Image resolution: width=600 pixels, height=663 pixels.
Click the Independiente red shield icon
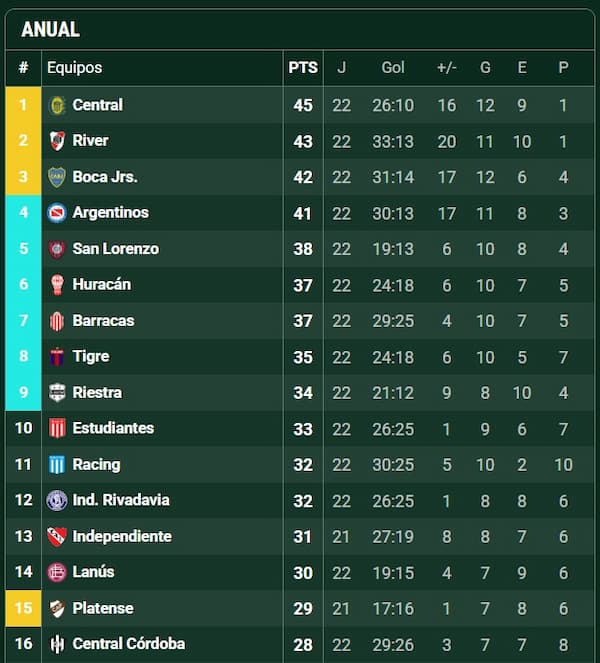(x=57, y=536)
